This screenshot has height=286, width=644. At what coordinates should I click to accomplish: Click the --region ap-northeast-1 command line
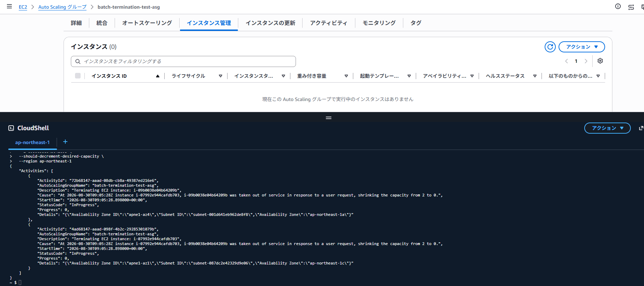pyautogui.click(x=45, y=161)
